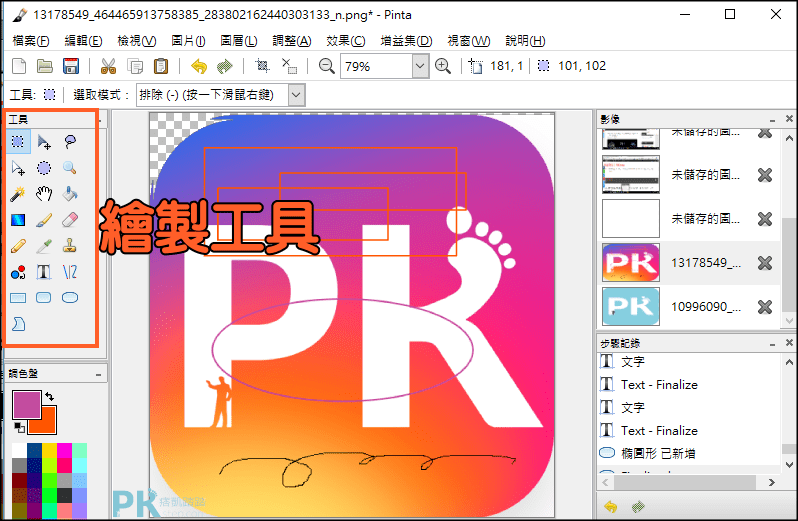Minimize the 影像 panel
The image size is (798, 521).
(773, 120)
